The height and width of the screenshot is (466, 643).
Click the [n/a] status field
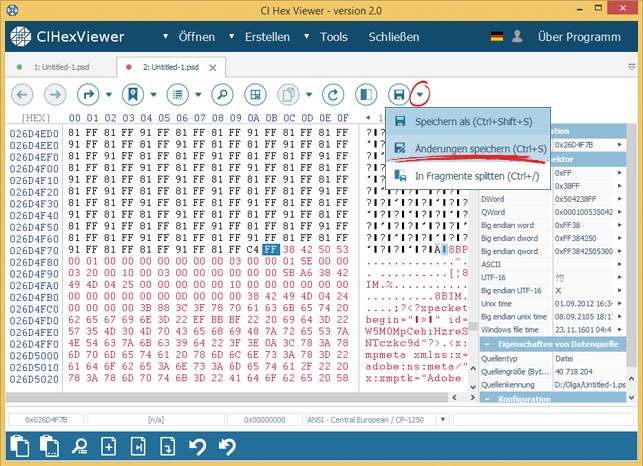pos(156,420)
